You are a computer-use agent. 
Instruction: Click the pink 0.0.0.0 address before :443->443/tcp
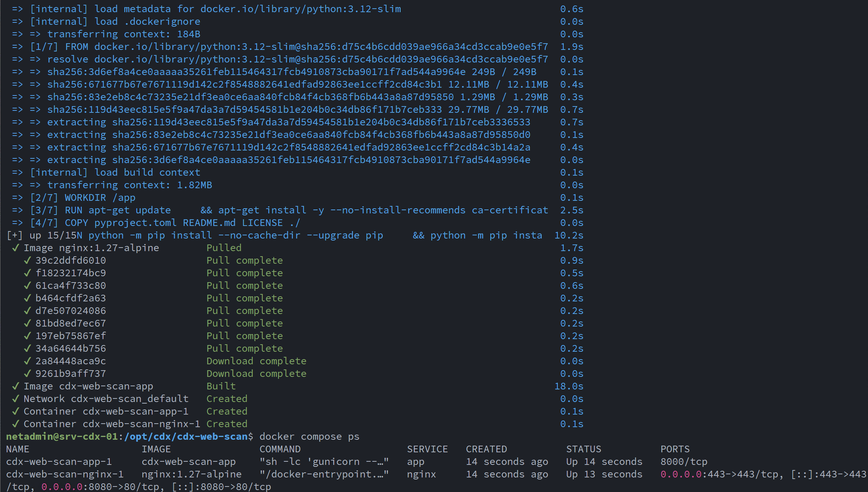click(681, 474)
